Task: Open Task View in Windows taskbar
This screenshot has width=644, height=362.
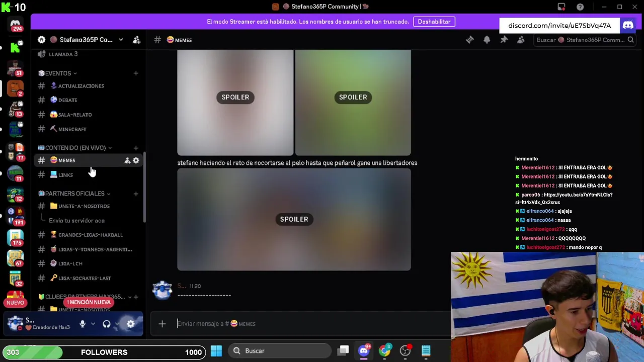Action: 343,350
